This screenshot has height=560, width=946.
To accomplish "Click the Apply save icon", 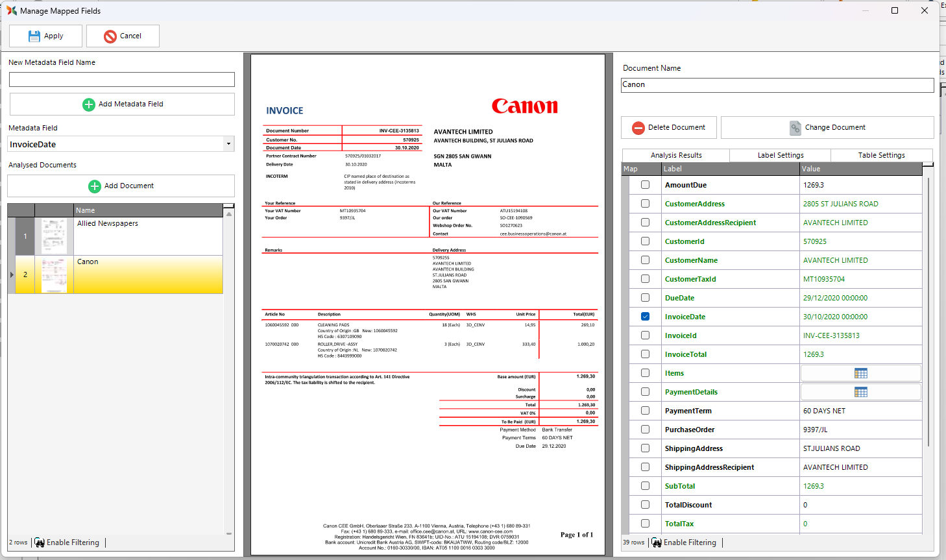I will [34, 36].
